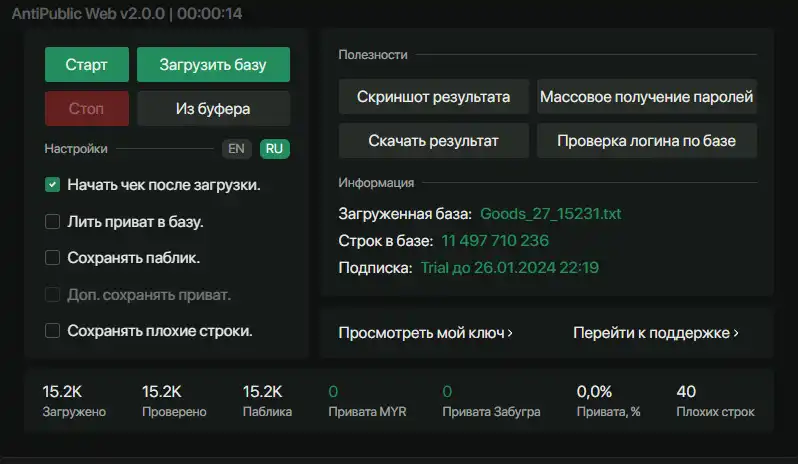Switch interface language to EN
This screenshot has width=798, height=464.
[x=236, y=149]
